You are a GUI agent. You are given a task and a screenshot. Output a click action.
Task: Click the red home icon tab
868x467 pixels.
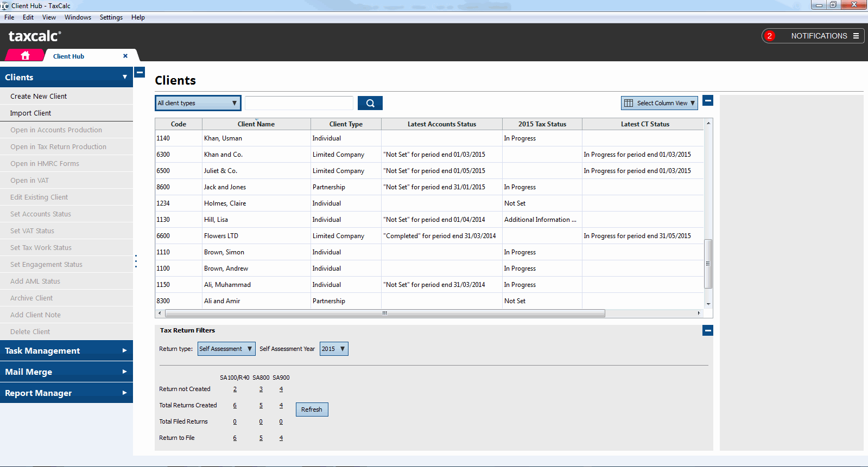point(25,56)
